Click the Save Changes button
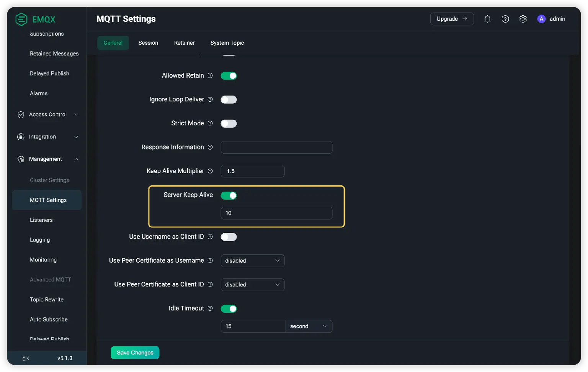The height and width of the screenshot is (372, 588). [135, 353]
